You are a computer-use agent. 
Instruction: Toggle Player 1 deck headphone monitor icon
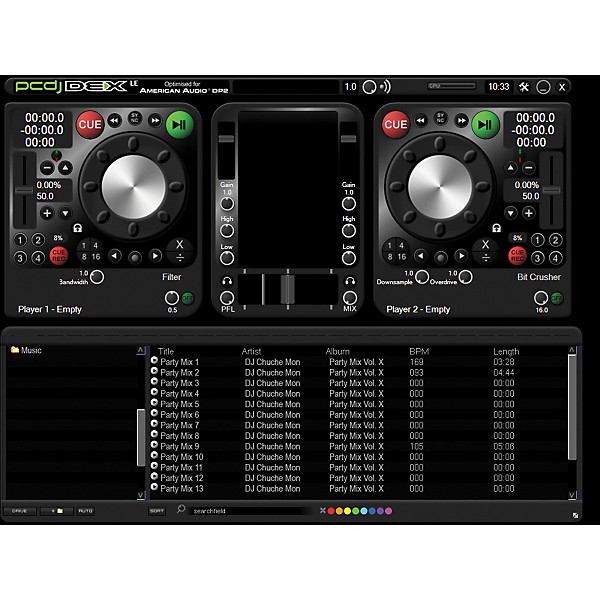tap(78, 228)
